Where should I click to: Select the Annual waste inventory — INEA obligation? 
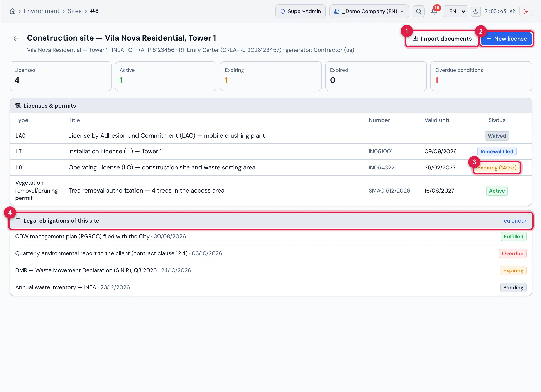pos(271,287)
